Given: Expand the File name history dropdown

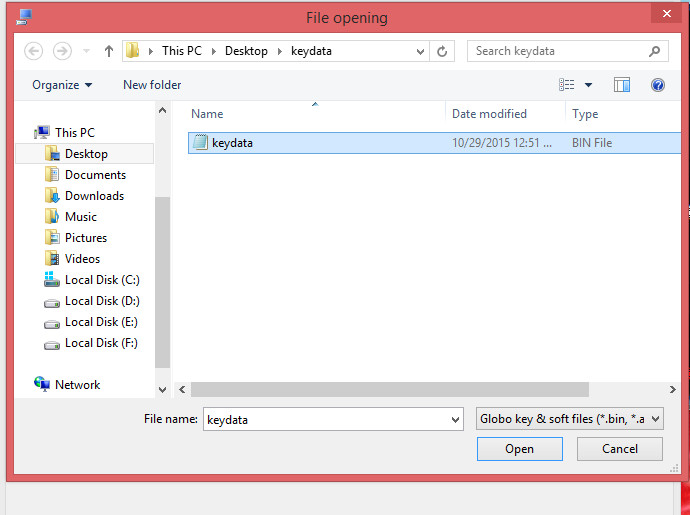Looking at the screenshot, I should (455, 419).
